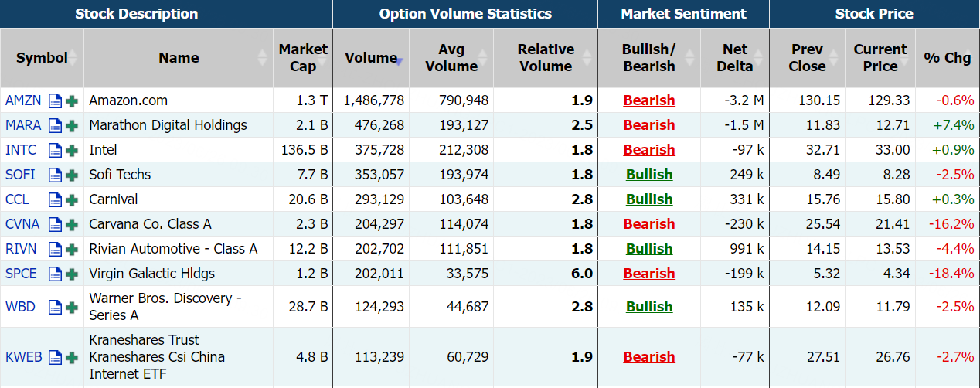
Task: Open the SPCE symbol link
Action: pyautogui.click(x=21, y=274)
